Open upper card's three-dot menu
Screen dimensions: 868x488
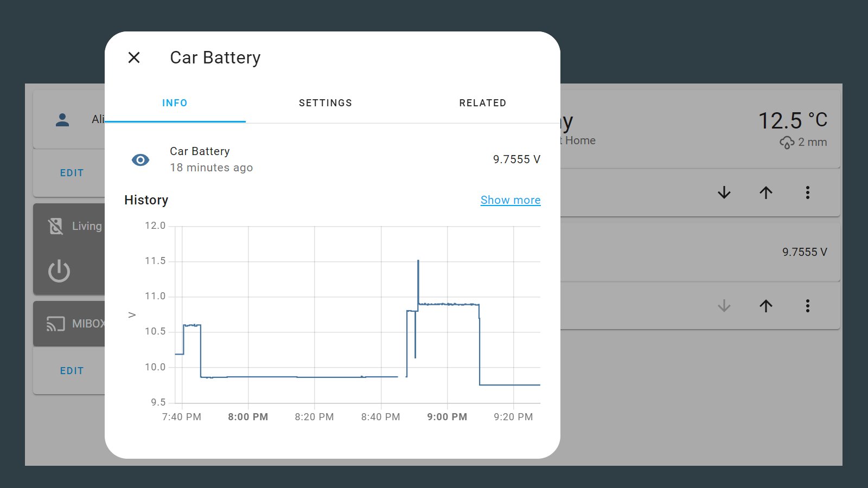808,192
